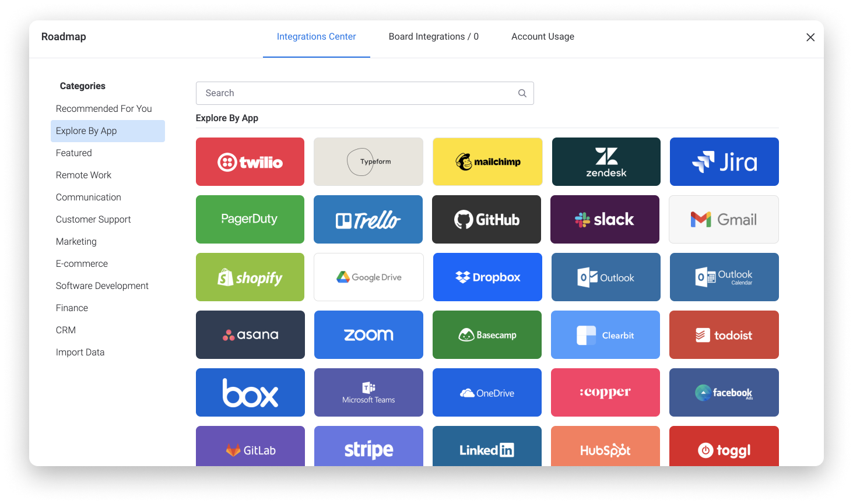Open the HubSpot integration tile
The image size is (853, 504).
click(x=605, y=446)
